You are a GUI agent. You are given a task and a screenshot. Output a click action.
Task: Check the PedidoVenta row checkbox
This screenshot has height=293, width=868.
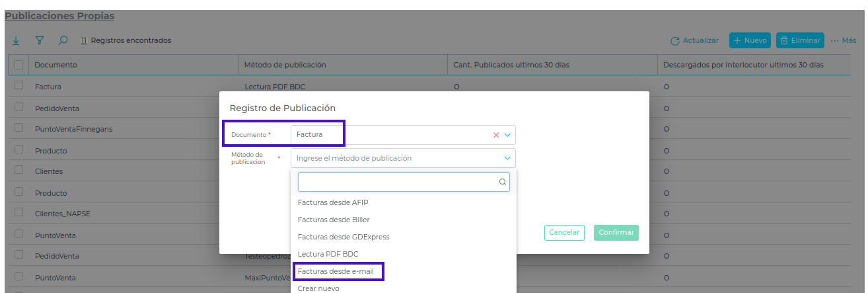[18, 107]
